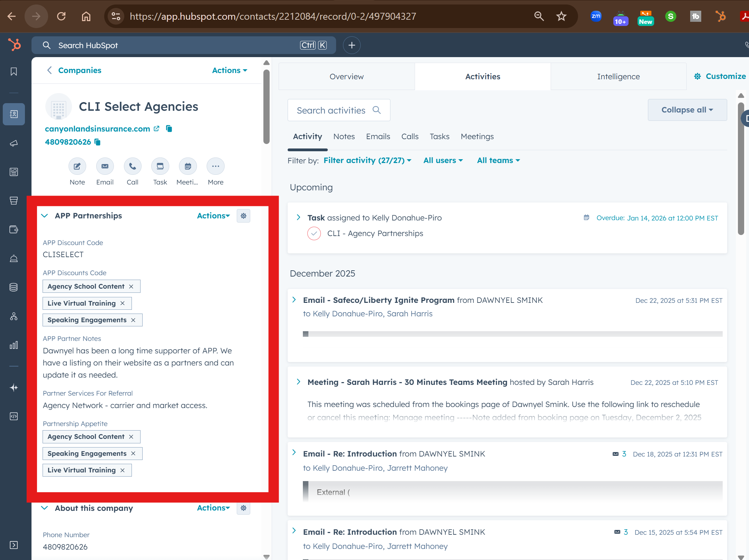Open the bookmarks icon in left sidebar
Image resolution: width=749 pixels, height=560 pixels.
point(14,72)
